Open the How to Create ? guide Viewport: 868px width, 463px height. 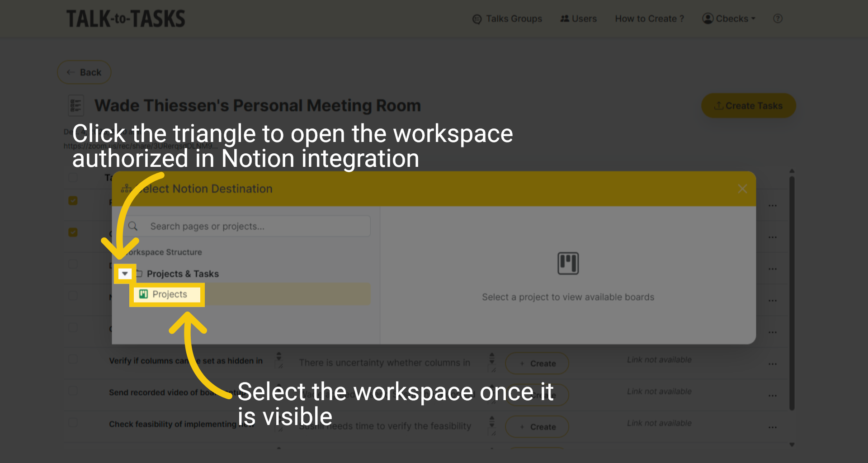[650, 19]
